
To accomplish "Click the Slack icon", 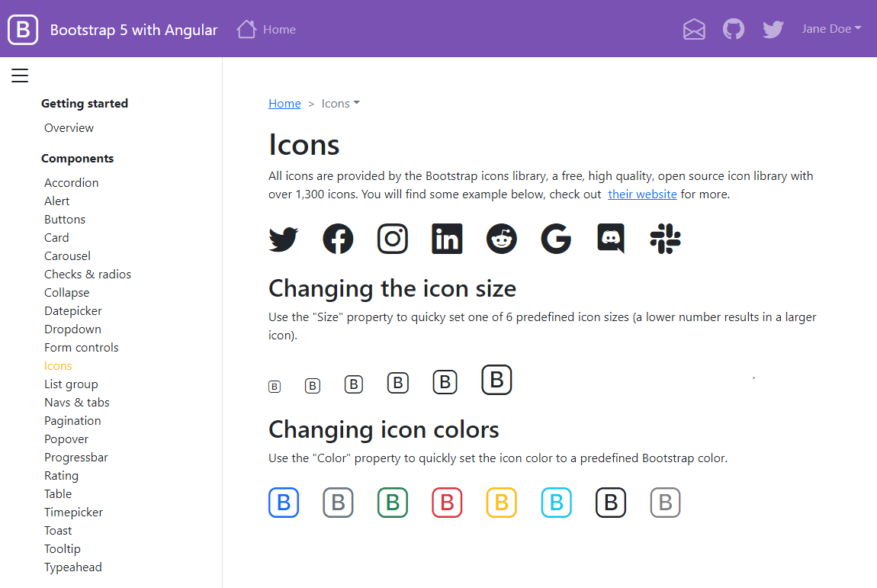I will click(x=665, y=239).
